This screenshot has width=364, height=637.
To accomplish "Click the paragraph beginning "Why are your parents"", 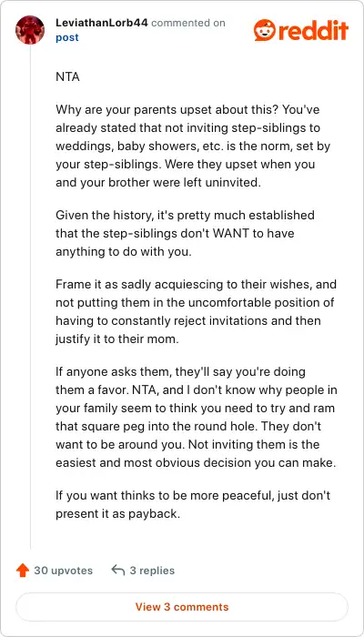I will point(193,147).
